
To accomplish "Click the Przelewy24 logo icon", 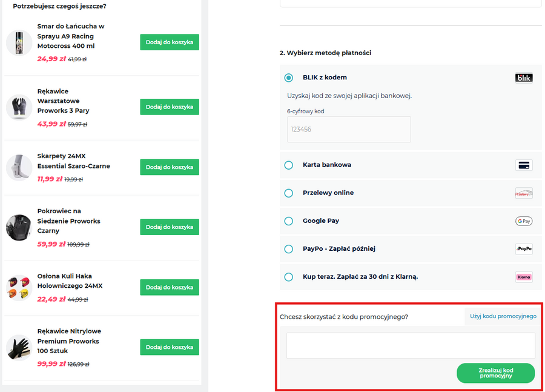I will tap(524, 193).
